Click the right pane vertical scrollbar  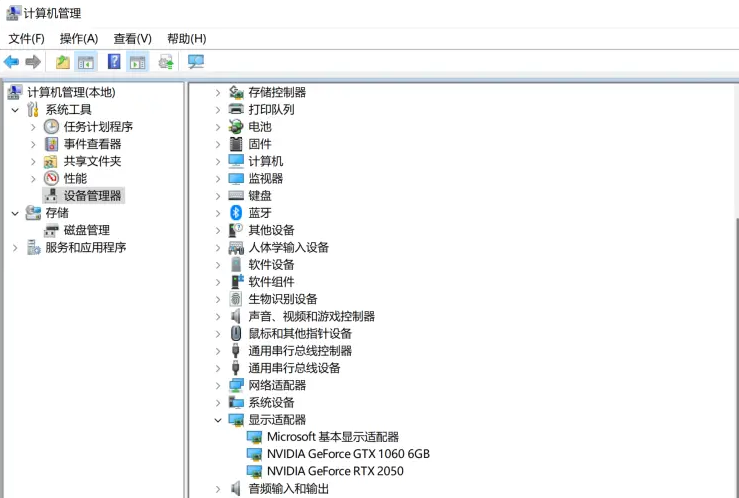click(735, 300)
